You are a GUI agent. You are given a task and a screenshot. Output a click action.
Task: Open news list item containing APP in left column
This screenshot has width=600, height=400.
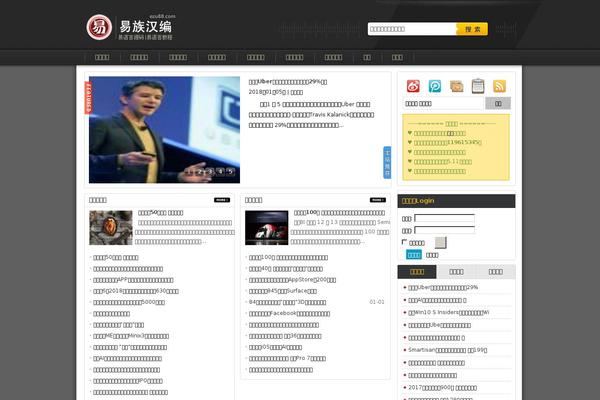(133, 280)
